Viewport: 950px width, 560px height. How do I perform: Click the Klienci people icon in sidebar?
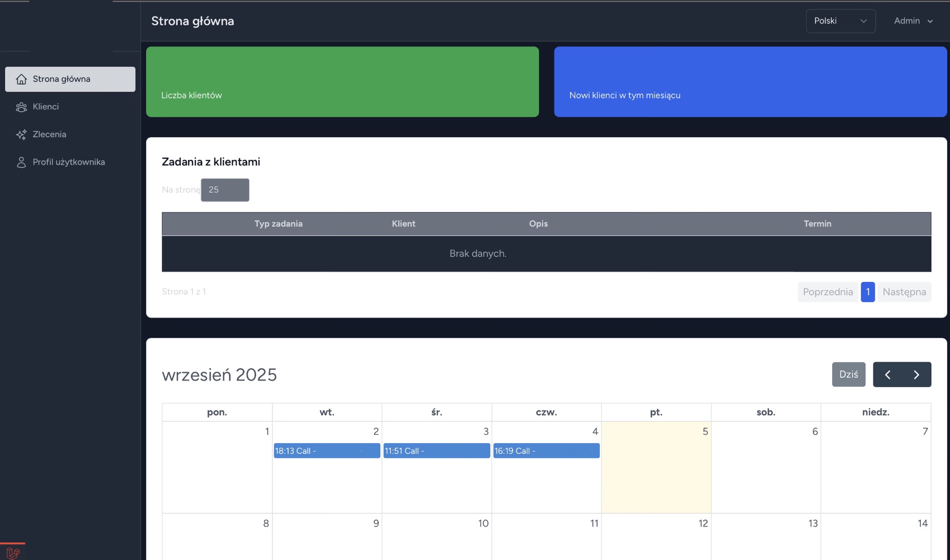(21, 107)
